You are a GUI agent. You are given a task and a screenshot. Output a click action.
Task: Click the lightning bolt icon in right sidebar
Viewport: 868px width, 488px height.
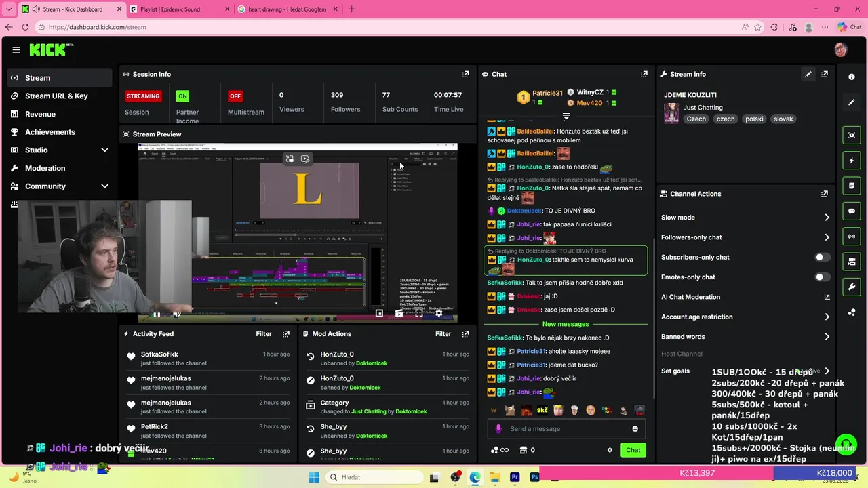(852, 161)
